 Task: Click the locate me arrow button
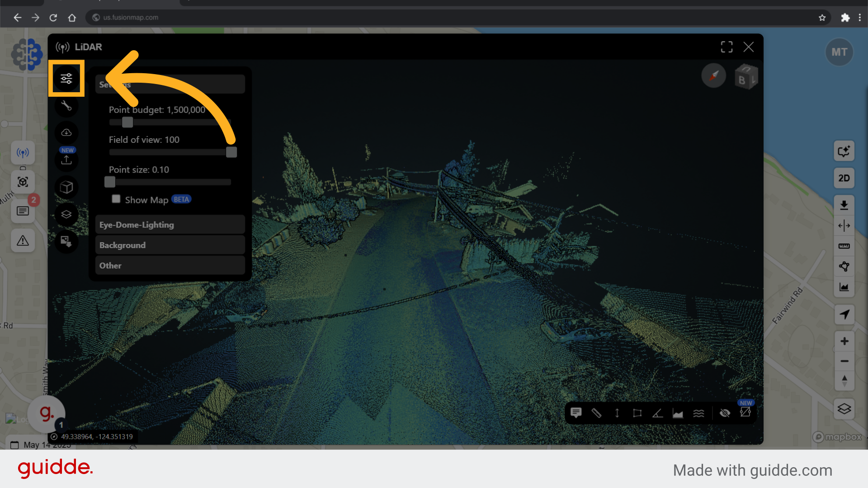point(844,314)
